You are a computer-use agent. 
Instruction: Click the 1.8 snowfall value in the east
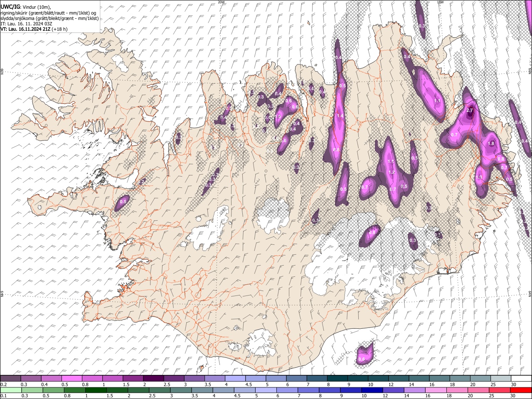(491, 143)
